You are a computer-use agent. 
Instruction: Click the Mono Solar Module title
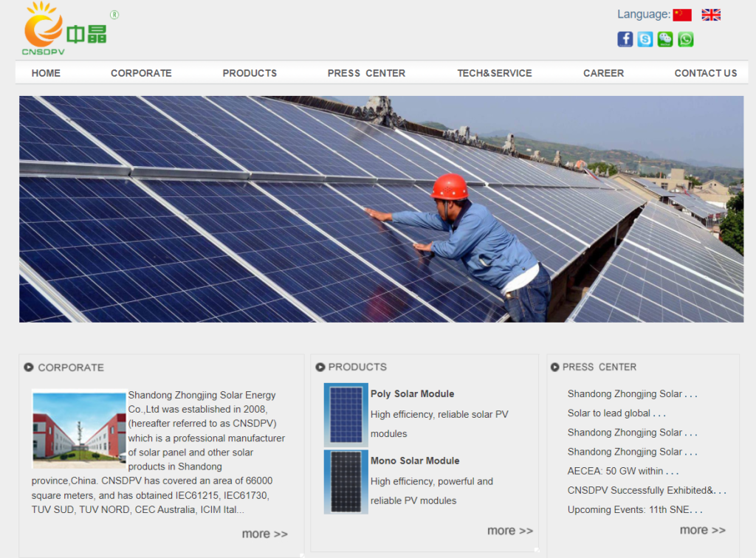pos(415,461)
